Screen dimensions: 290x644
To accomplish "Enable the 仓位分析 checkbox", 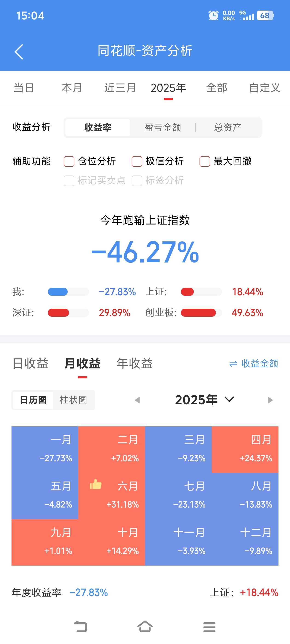I will pos(69,161).
